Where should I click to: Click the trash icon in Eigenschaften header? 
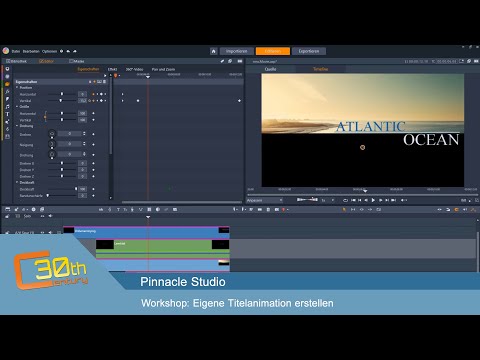[x=104, y=82]
